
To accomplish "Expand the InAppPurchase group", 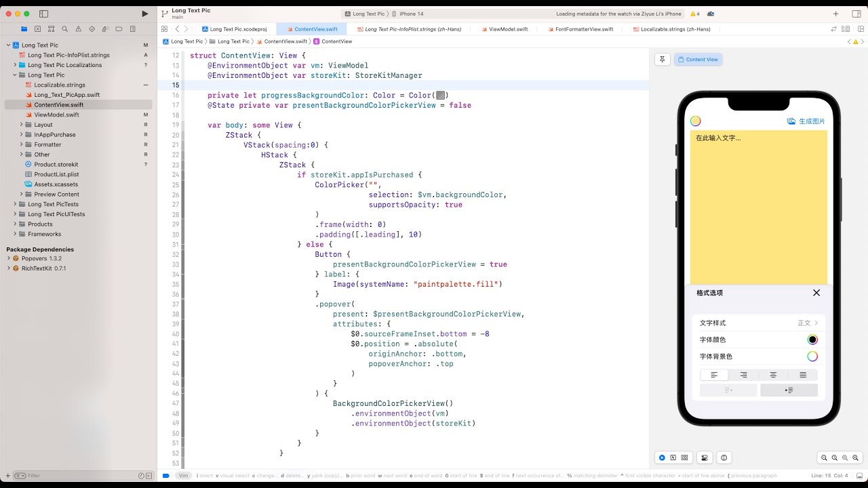I will 22,134.
